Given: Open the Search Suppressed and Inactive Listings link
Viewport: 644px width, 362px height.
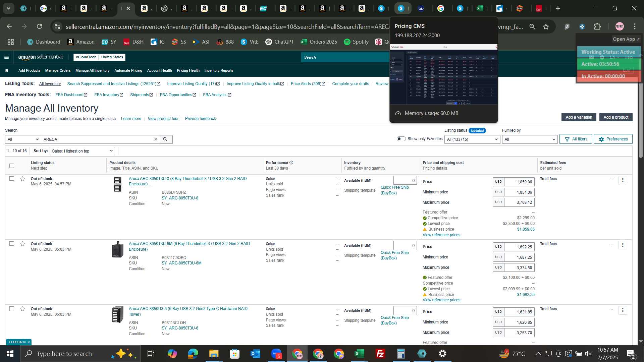Looking at the screenshot, I should 114,84.
